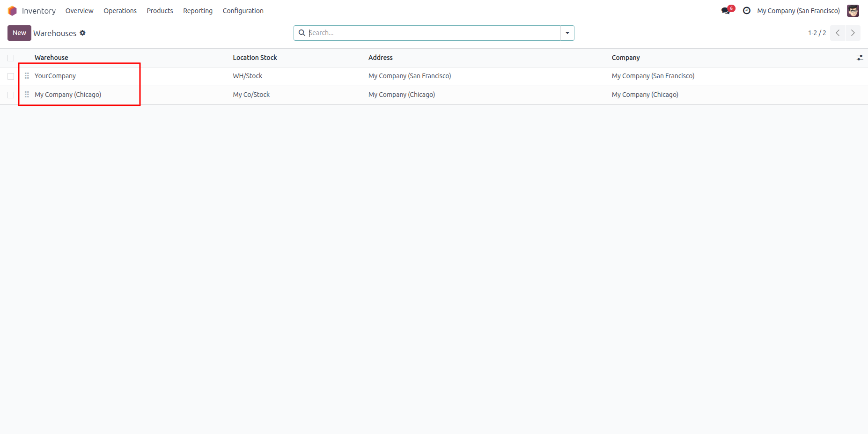Click the WH/Stock location cell

(248, 76)
